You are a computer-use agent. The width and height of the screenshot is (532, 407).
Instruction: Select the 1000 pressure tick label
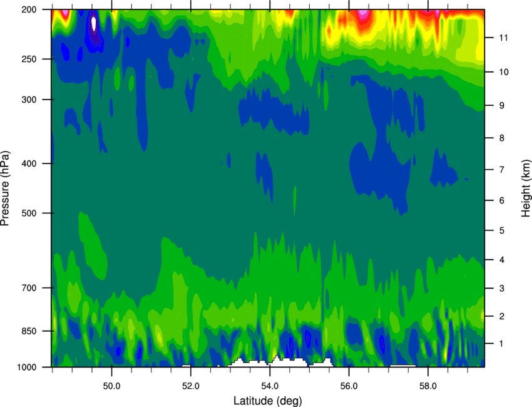point(26,368)
